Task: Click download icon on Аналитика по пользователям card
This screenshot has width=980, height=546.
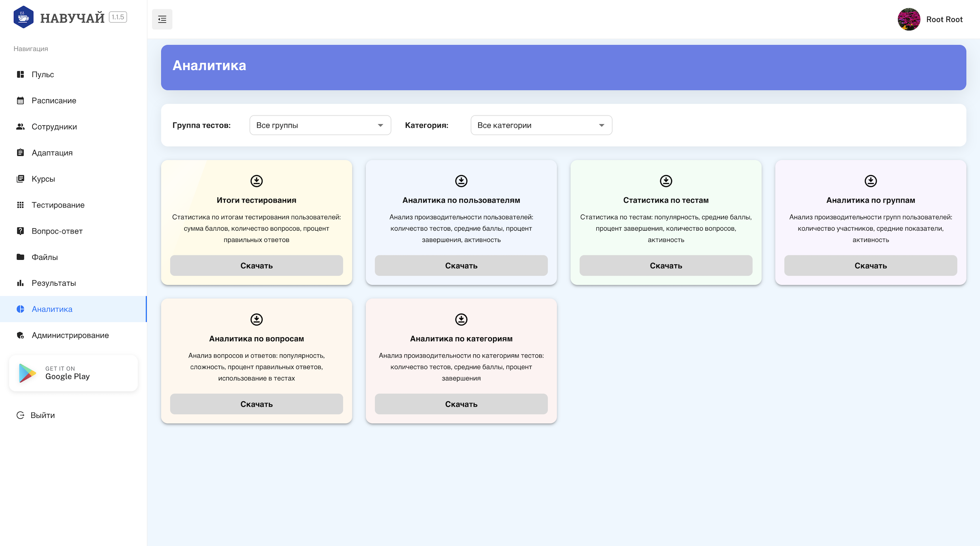Action: pyautogui.click(x=461, y=181)
